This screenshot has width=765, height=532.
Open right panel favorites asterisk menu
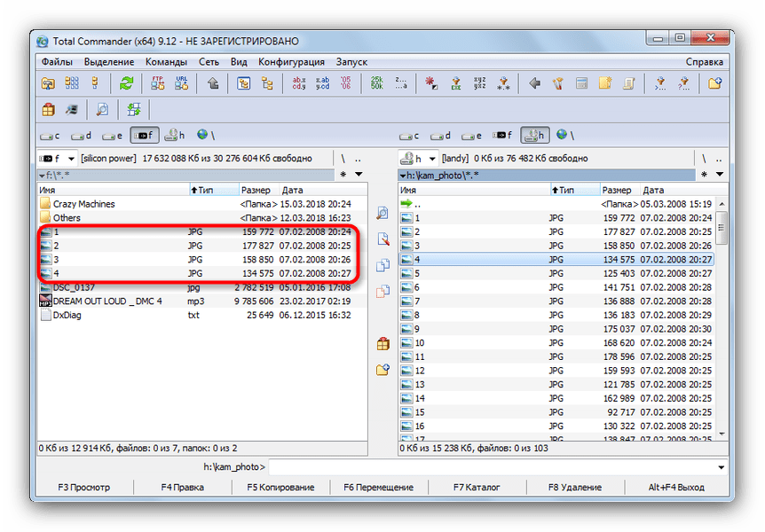click(705, 174)
